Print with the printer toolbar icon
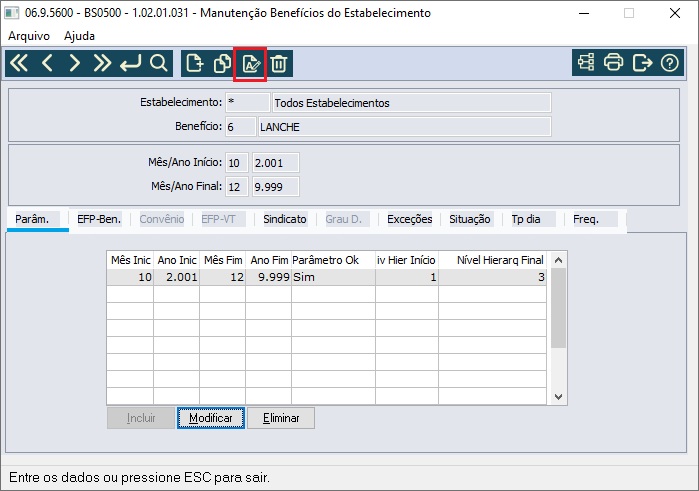Image resolution: width=699 pixels, height=491 pixels. (x=613, y=62)
